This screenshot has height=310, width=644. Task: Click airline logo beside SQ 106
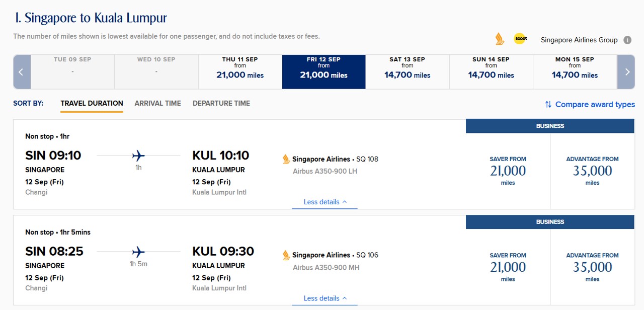(x=286, y=256)
